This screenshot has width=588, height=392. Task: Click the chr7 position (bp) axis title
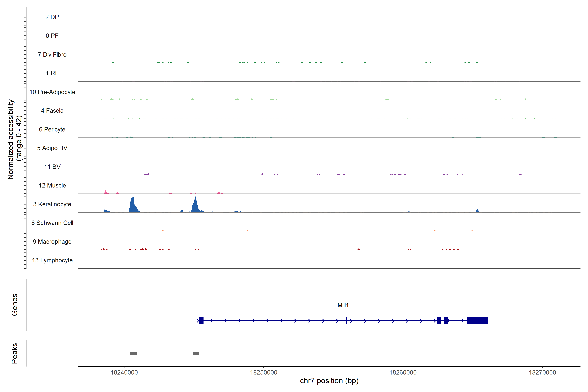coord(329,381)
